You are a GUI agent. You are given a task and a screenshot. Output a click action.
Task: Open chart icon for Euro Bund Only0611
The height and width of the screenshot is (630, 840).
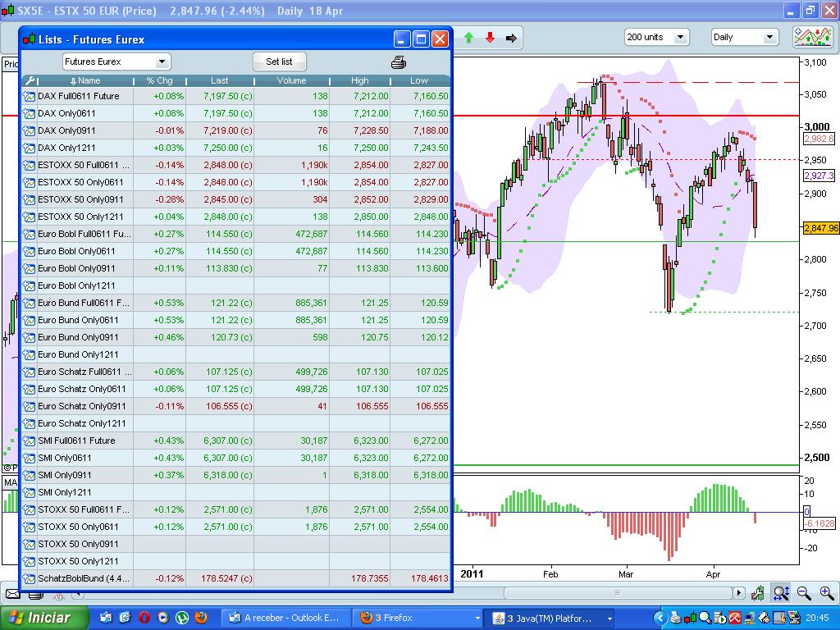[x=29, y=320]
